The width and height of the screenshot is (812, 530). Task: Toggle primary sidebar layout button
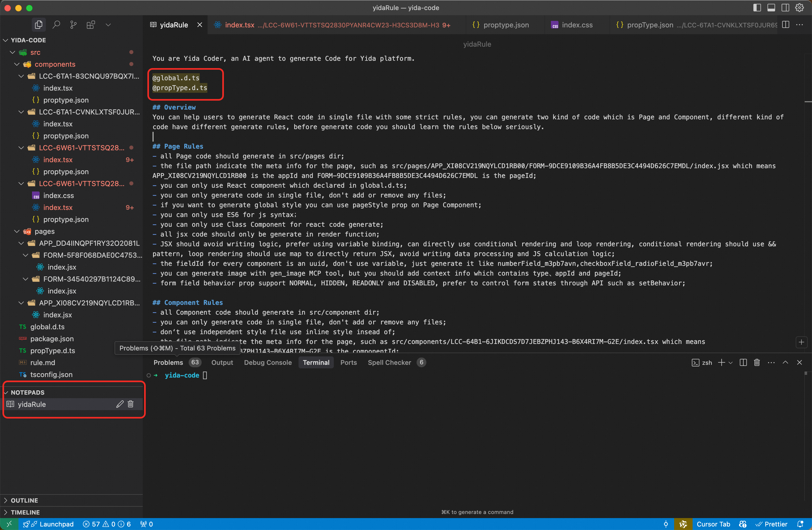[x=757, y=8]
